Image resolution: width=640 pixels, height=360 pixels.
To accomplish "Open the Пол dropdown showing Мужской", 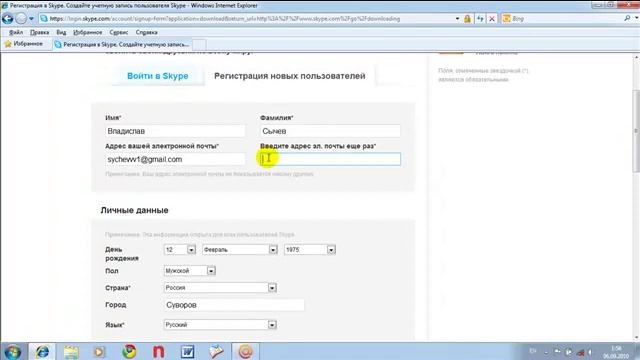I will click(x=189, y=271).
